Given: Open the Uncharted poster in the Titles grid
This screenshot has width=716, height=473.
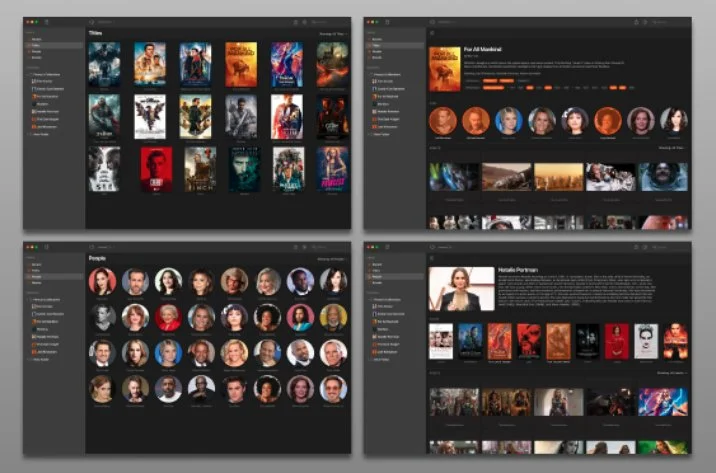Looking at the screenshot, I should pyautogui.click(x=150, y=64).
